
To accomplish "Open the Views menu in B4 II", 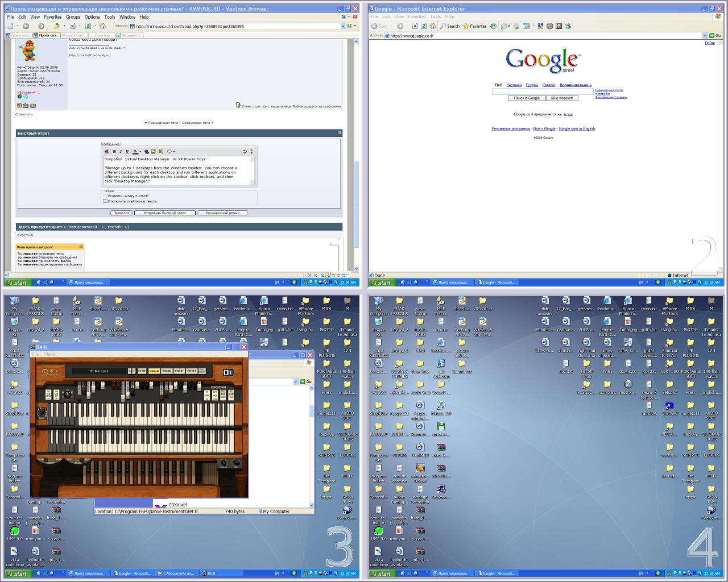I will pyautogui.click(x=50, y=354).
